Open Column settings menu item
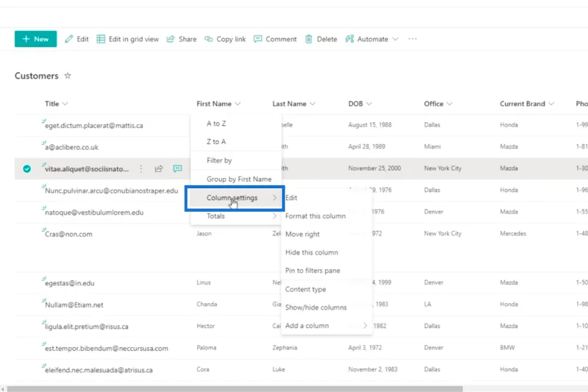This screenshot has width=588, height=392. [x=236, y=198]
